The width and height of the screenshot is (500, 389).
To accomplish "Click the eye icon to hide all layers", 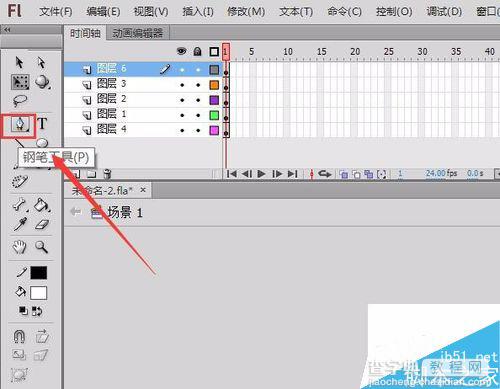I will [x=182, y=51].
